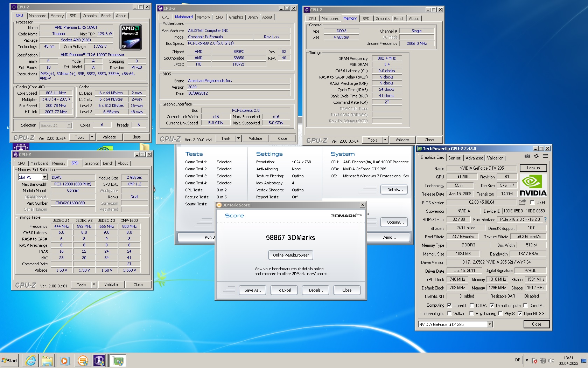Expand the Tools arrow in the CPU-Z Memory window

[x=385, y=140]
